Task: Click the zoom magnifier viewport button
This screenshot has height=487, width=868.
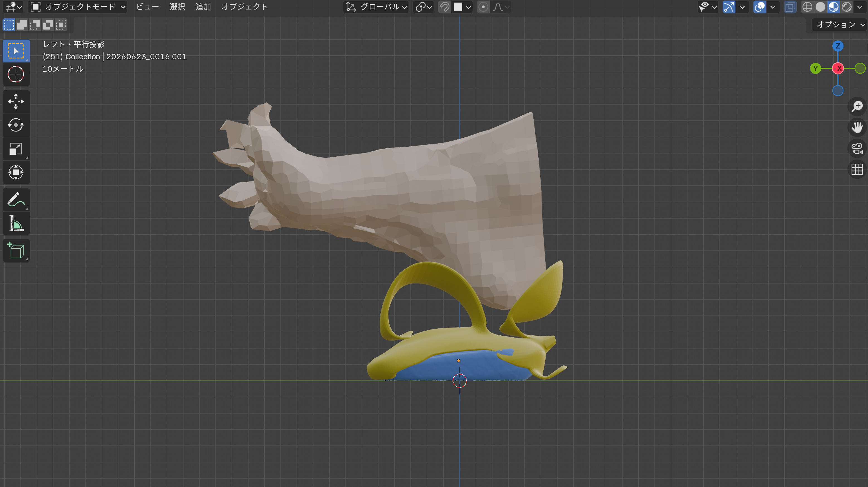Action: [x=857, y=106]
